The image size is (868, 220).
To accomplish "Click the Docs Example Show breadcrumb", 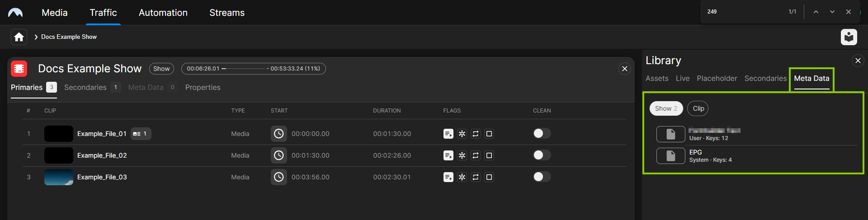I will (x=69, y=37).
